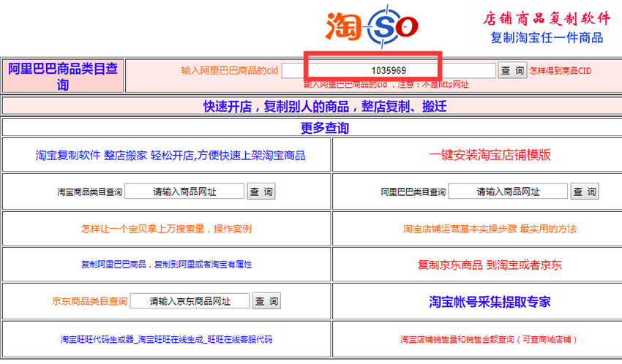Open 快速开店，复制别人的商品 link
The width and height of the screenshot is (622, 364).
coord(325,106)
